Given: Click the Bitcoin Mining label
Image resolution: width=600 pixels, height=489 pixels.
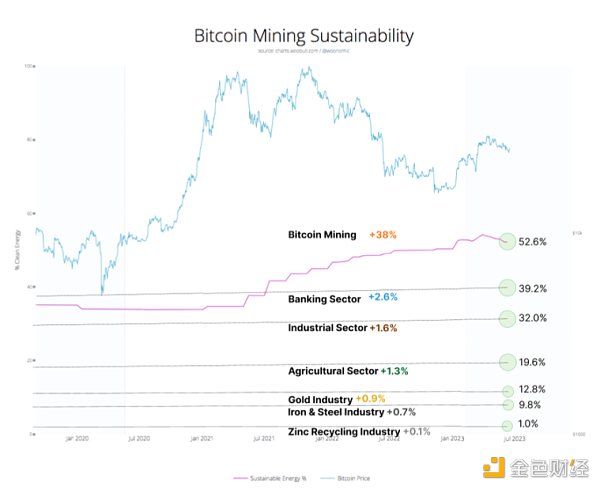Looking at the screenshot, I should point(322,235).
